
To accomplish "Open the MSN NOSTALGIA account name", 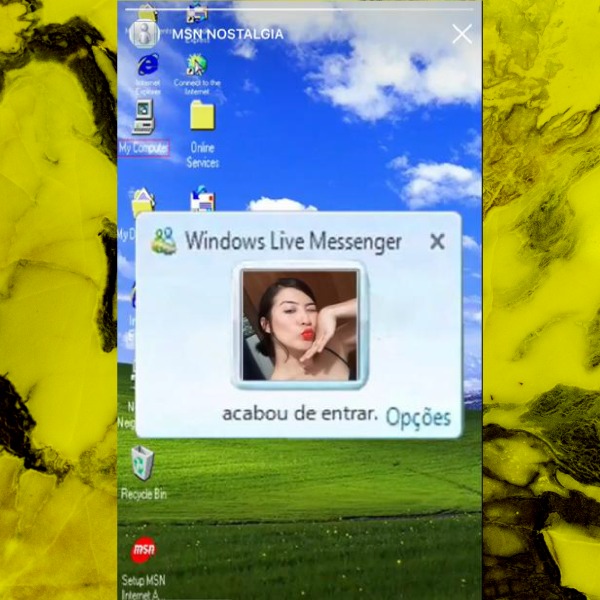I will coord(227,34).
